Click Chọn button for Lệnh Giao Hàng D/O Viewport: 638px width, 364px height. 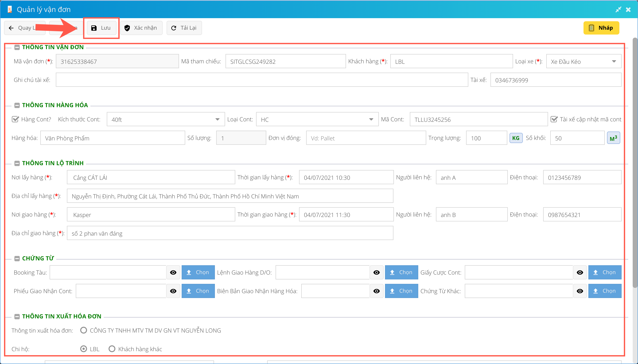tap(401, 272)
